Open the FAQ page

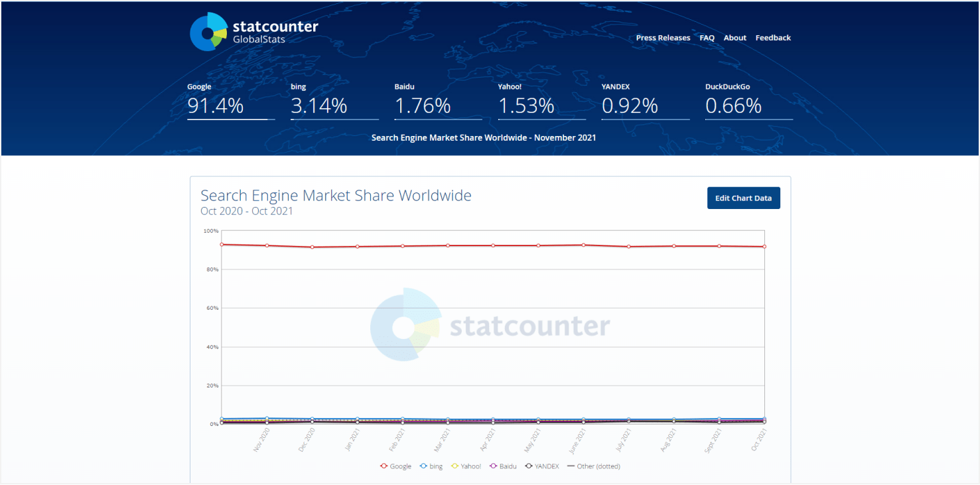707,38
